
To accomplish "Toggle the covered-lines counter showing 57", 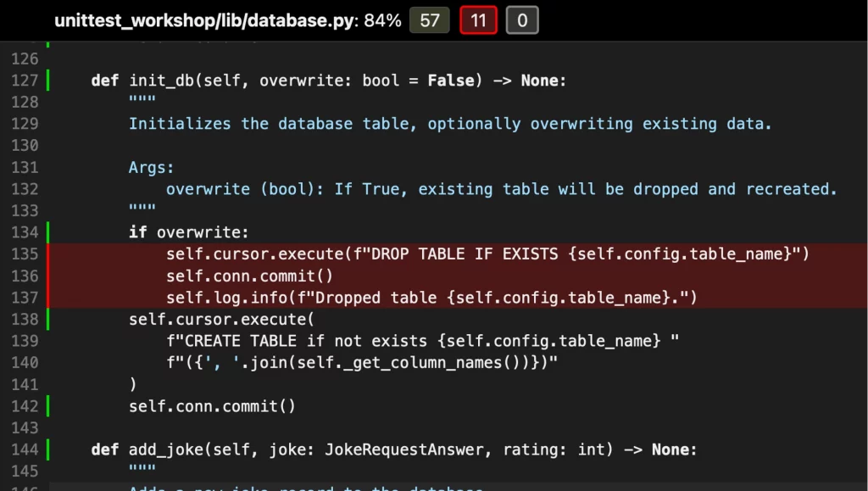I will click(x=429, y=20).
